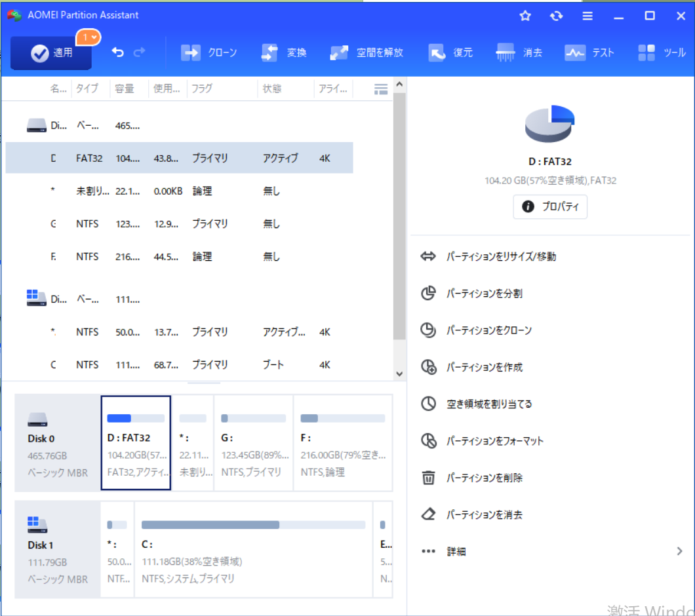Screen dimensions: 695x616
Task: Open the ツール tools menu
Action: point(662,52)
